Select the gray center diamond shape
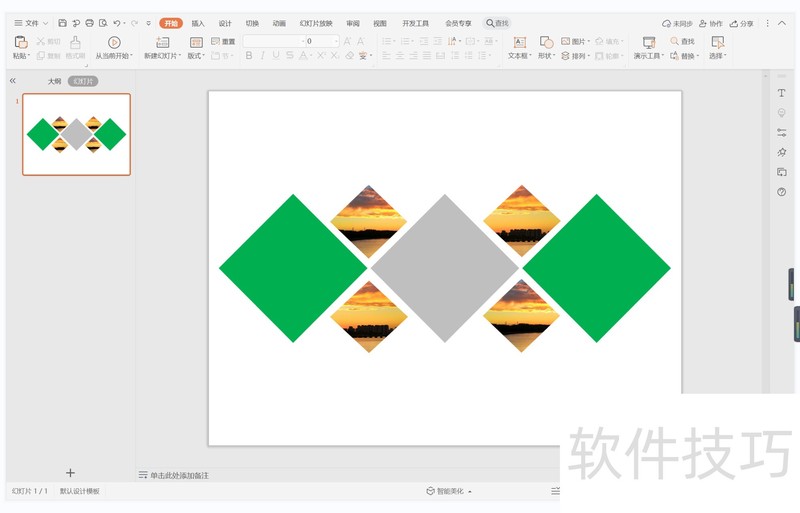The height and width of the screenshot is (513, 800). pyautogui.click(x=445, y=268)
